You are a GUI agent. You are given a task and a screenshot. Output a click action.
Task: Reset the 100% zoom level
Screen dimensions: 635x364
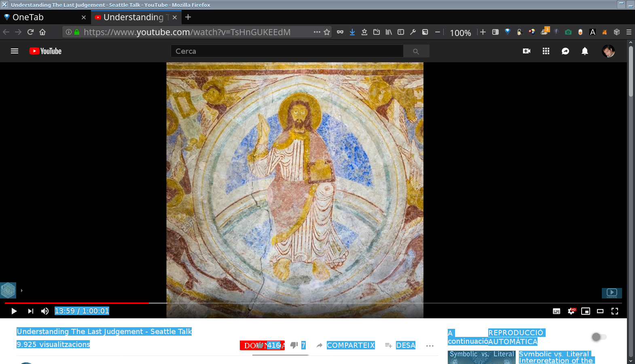460,33
